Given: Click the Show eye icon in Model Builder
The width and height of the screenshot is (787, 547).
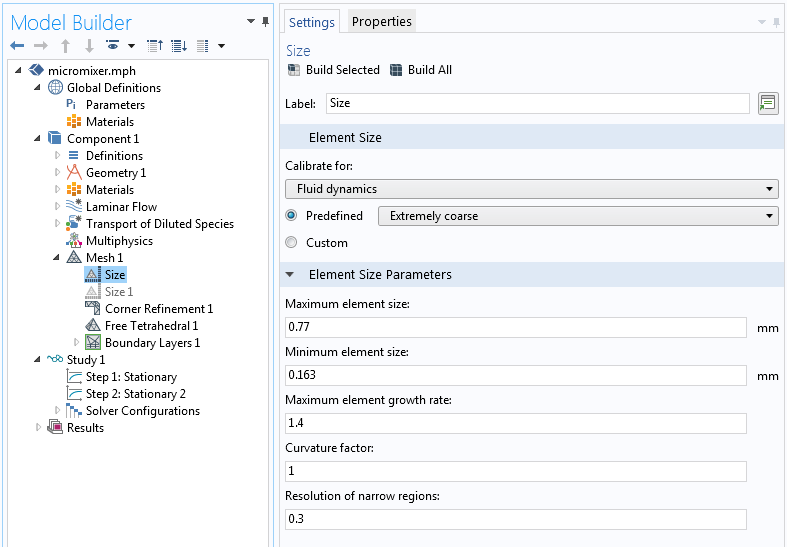Looking at the screenshot, I should [x=112, y=46].
